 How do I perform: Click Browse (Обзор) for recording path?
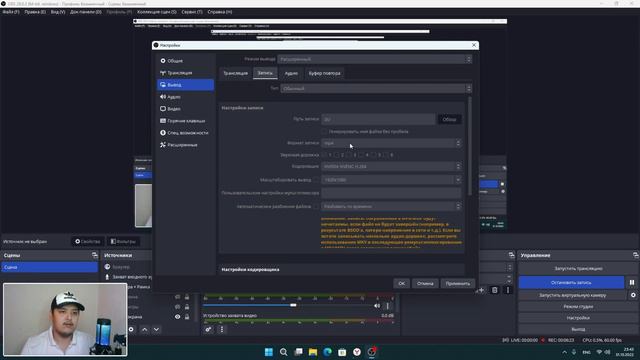449,120
